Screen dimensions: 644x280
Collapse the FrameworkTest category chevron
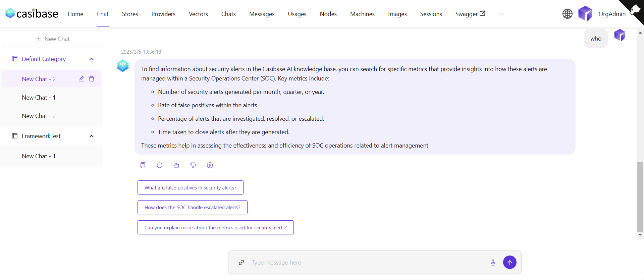click(x=92, y=136)
